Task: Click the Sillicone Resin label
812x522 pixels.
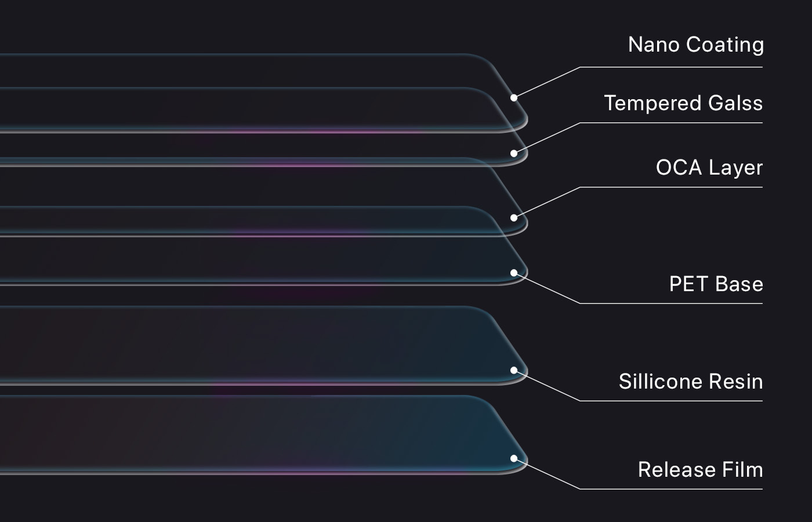Action: point(691,381)
